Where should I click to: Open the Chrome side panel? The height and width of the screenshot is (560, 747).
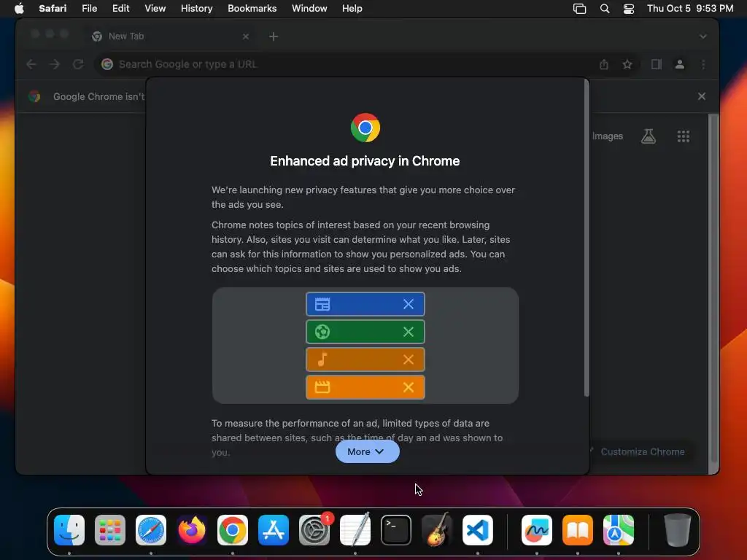tap(657, 64)
